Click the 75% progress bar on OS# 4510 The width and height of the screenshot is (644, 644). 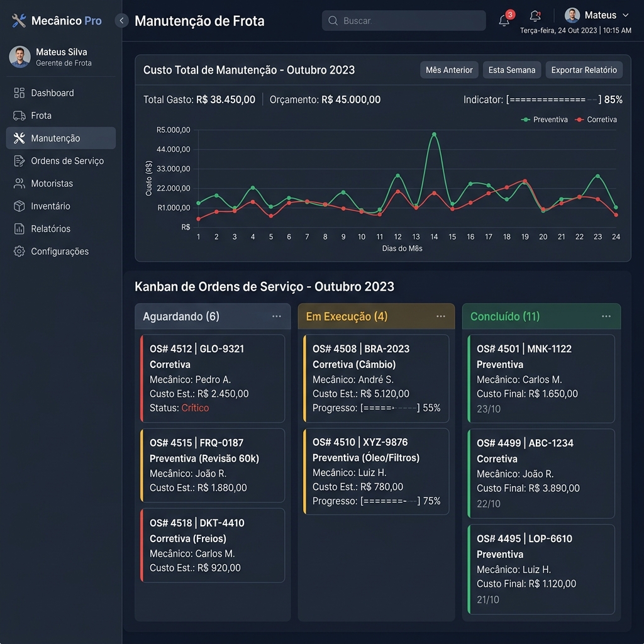tap(390, 501)
